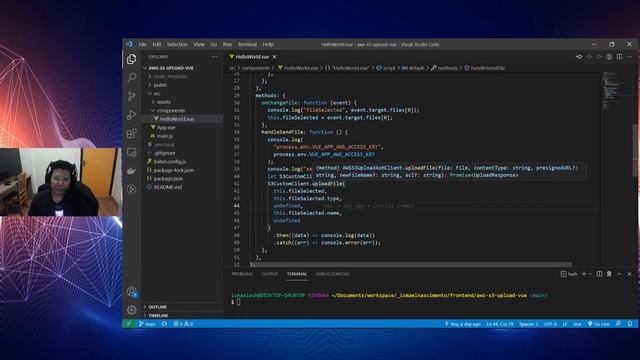Image resolution: width=640 pixels, height=360 pixels.
Task: Open the Extensions view
Action: (131, 133)
